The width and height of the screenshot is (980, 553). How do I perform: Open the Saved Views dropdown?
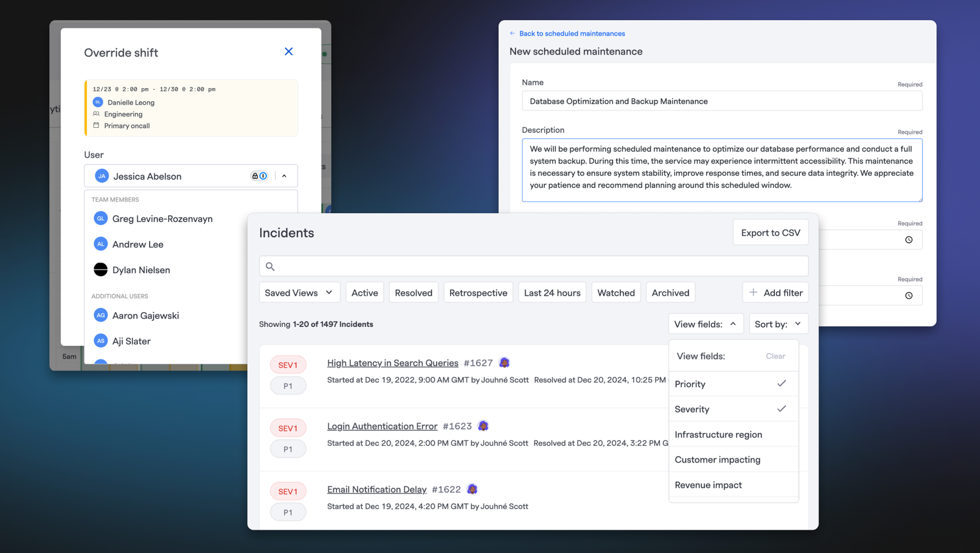pos(299,292)
